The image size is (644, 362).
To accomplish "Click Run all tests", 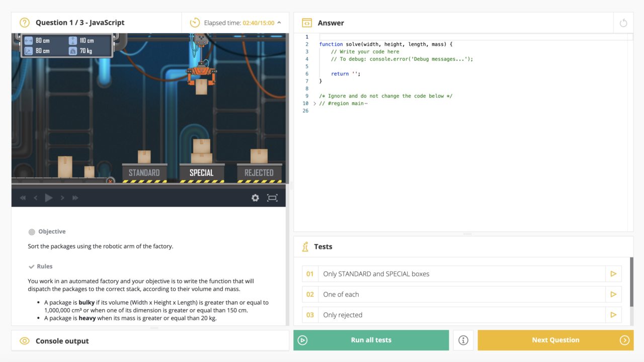I will pos(371,340).
